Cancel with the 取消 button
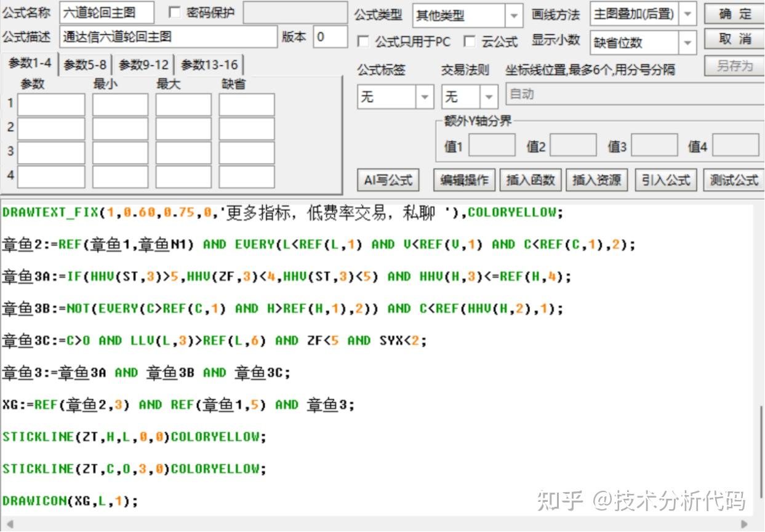The width and height of the screenshot is (765, 532). (x=735, y=39)
